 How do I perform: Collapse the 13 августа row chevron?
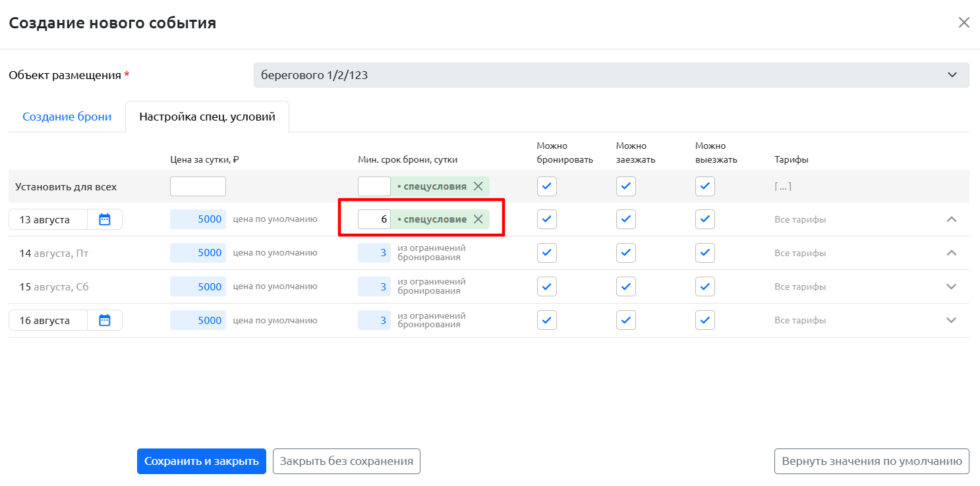[951, 219]
